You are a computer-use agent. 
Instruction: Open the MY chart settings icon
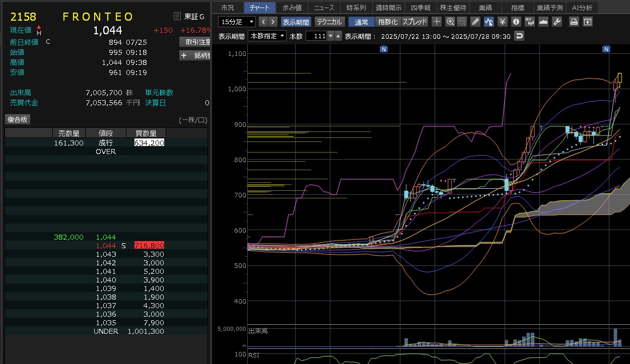pyautogui.click(x=529, y=22)
